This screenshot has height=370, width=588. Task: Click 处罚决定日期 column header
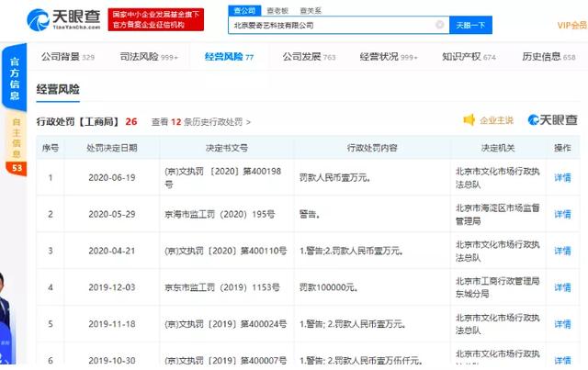pyautogui.click(x=112, y=148)
